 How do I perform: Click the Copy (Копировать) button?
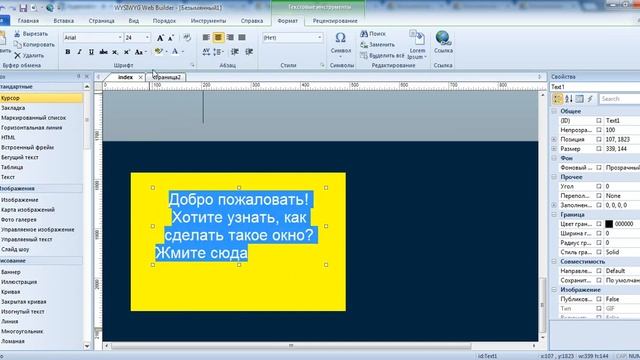pyautogui.click(x=34, y=44)
